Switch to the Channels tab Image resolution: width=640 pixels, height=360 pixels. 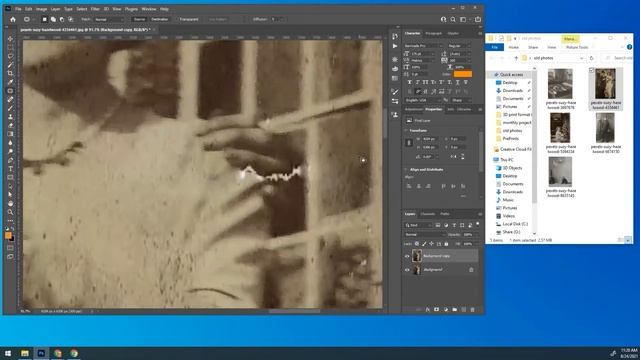(427, 214)
